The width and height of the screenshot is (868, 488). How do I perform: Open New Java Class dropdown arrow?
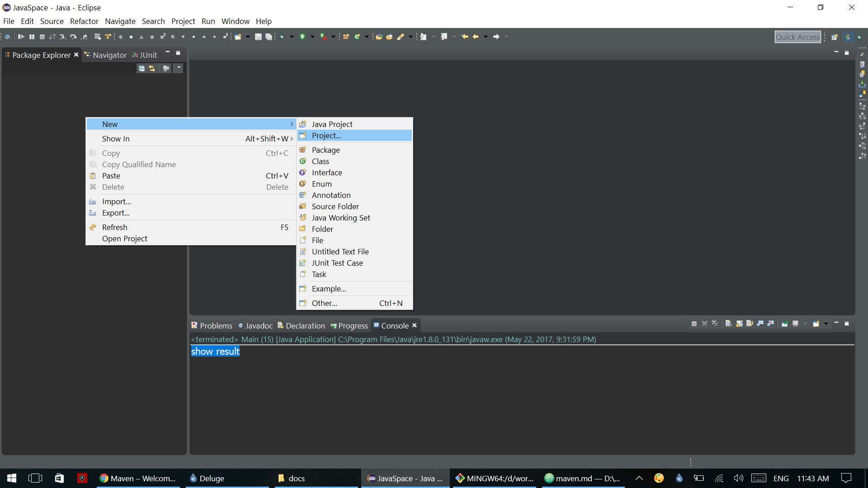[367, 37]
